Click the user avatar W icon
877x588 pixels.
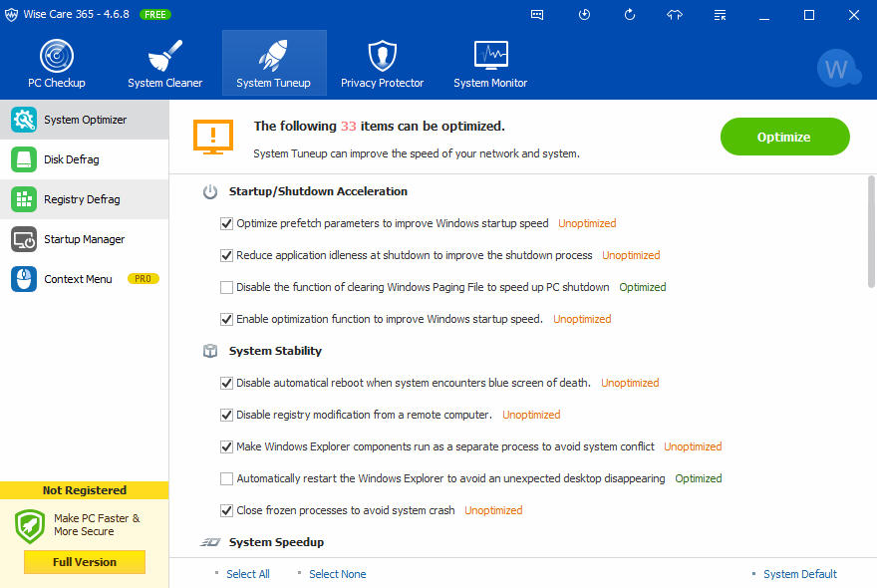tap(838, 69)
